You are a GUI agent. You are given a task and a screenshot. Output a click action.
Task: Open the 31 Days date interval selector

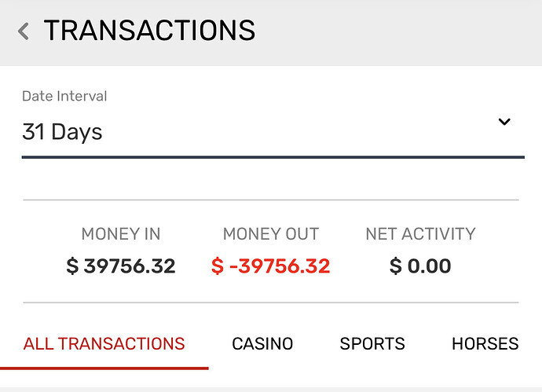click(x=273, y=133)
